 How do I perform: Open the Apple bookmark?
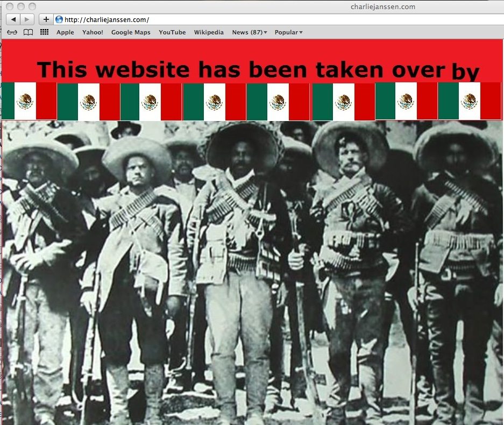pos(65,32)
